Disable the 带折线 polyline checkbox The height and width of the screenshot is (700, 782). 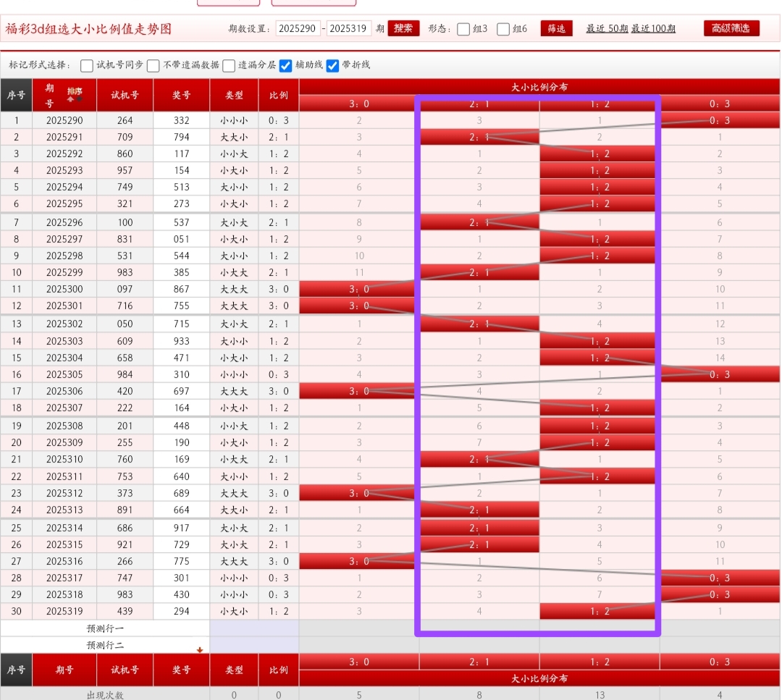[x=332, y=65]
